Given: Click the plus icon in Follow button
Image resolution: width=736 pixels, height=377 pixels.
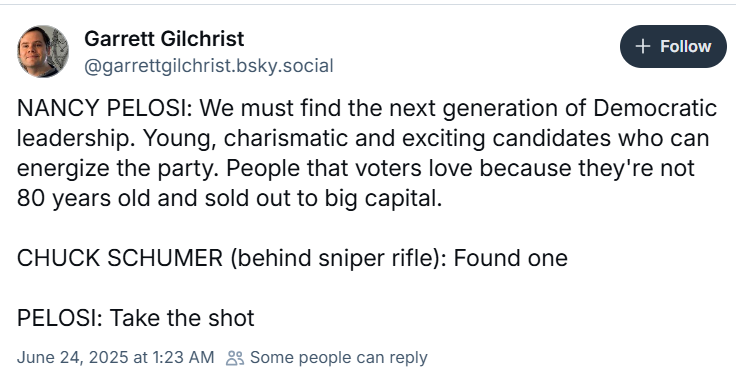Looking at the screenshot, I should tap(643, 46).
